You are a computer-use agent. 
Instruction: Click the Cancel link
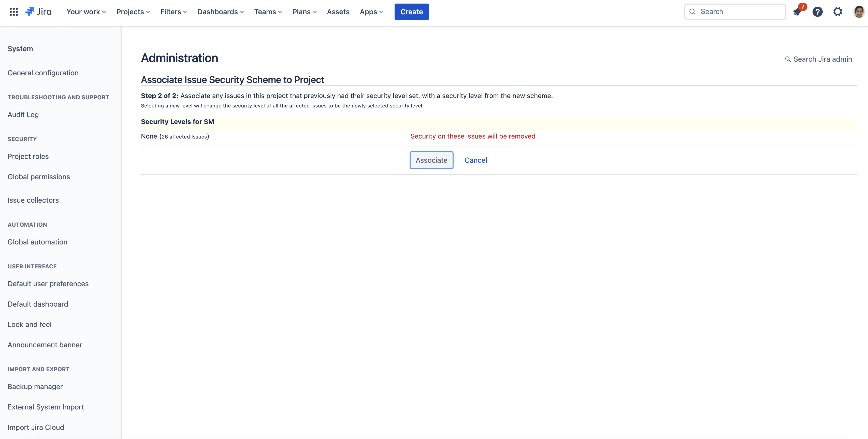pyautogui.click(x=475, y=160)
